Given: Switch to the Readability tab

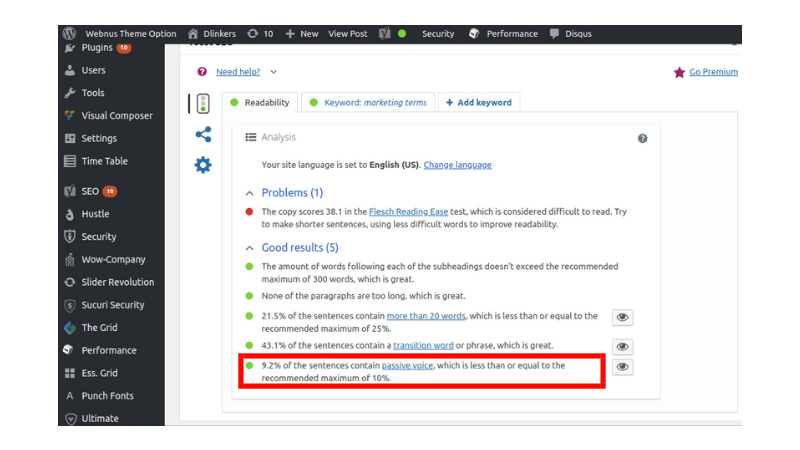Looking at the screenshot, I should (260, 103).
